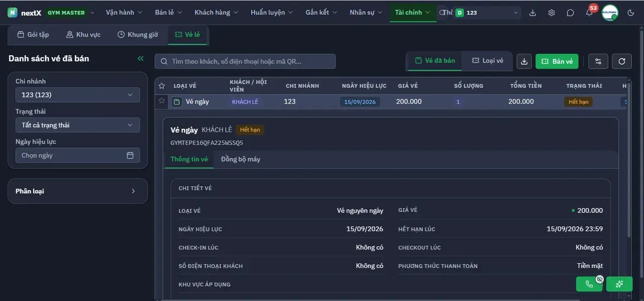Open the branch selector showing 123

[487, 13]
